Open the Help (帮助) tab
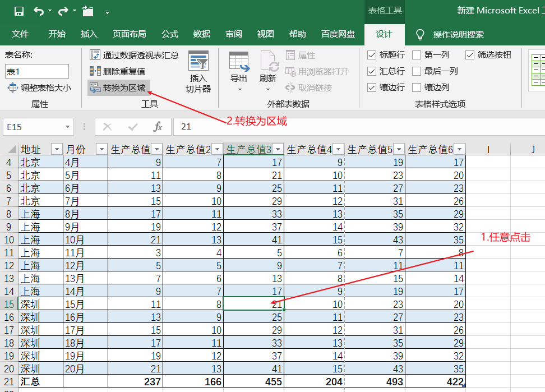This screenshot has height=392, width=545. [298, 34]
